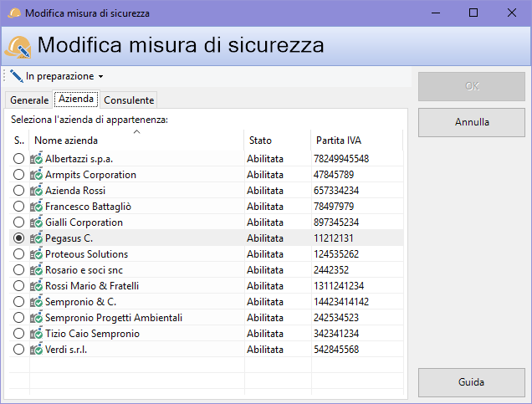Click the company name Francesco Battagliò

[88, 207]
